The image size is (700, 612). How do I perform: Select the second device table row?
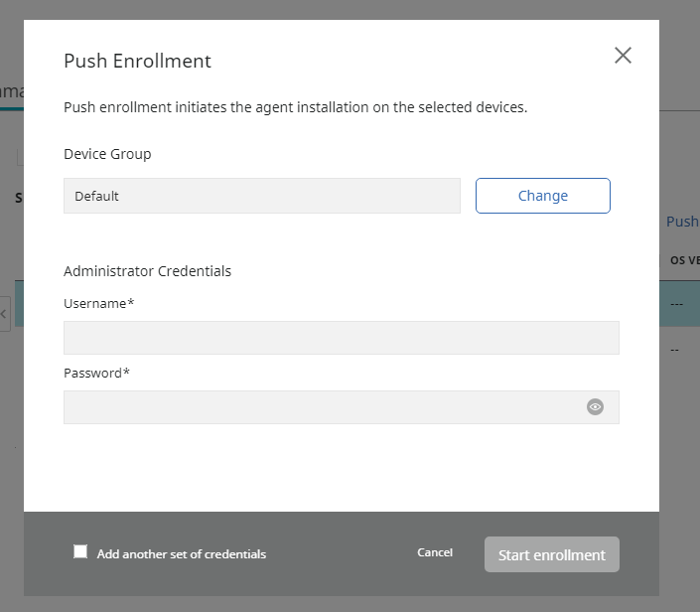[680, 350]
